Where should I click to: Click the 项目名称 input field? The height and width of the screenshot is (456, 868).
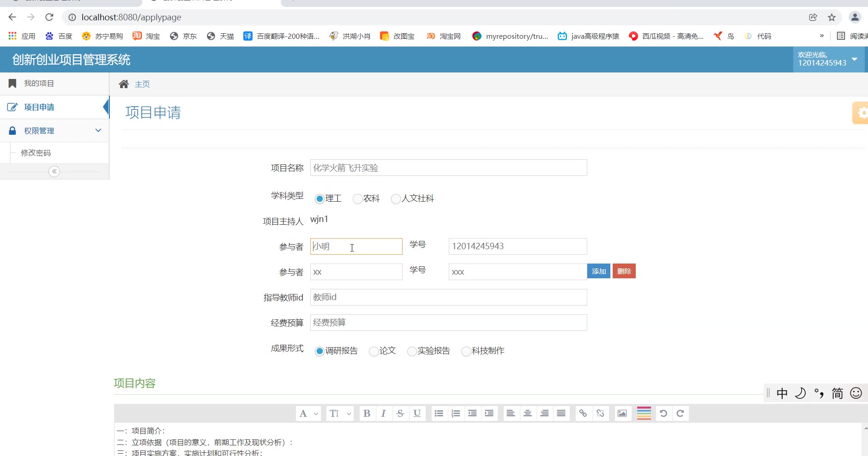[449, 168]
